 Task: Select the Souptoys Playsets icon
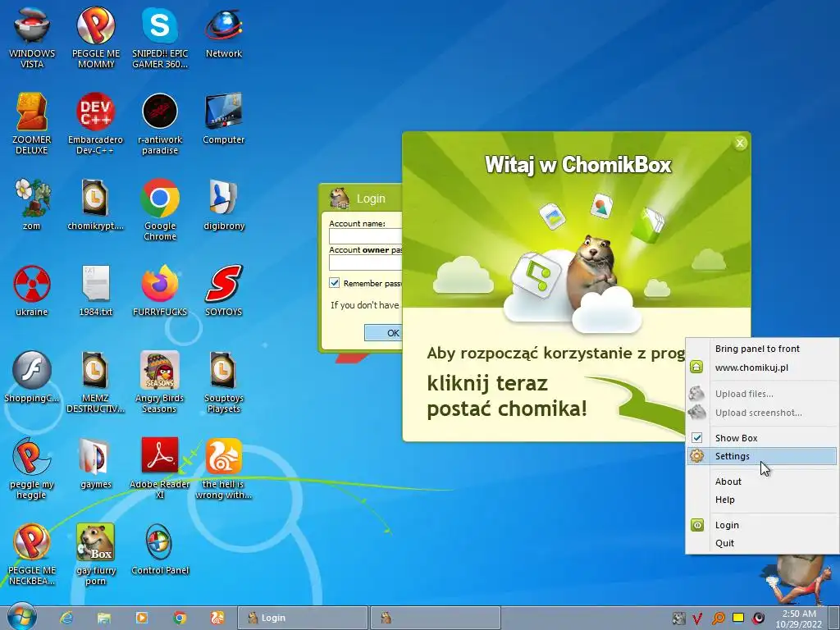[x=224, y=381]
